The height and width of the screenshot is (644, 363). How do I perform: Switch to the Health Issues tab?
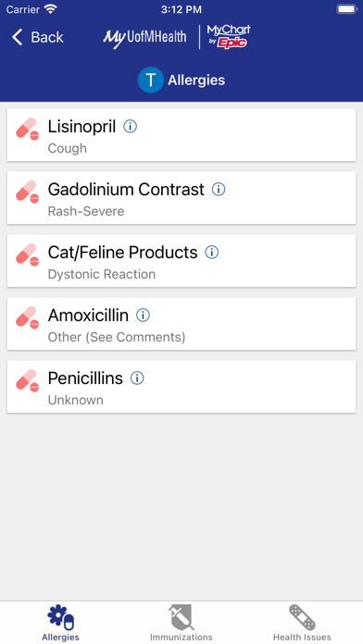tap(302, 622)
